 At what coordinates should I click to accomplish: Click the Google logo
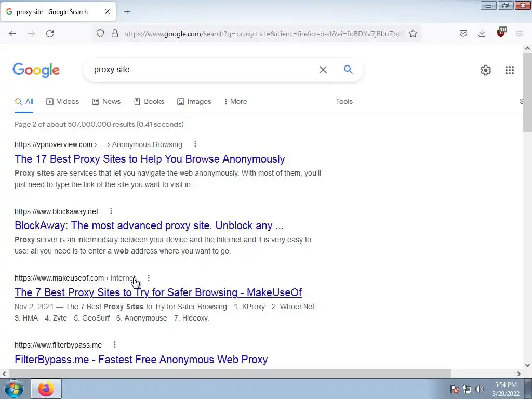[36, 70]
